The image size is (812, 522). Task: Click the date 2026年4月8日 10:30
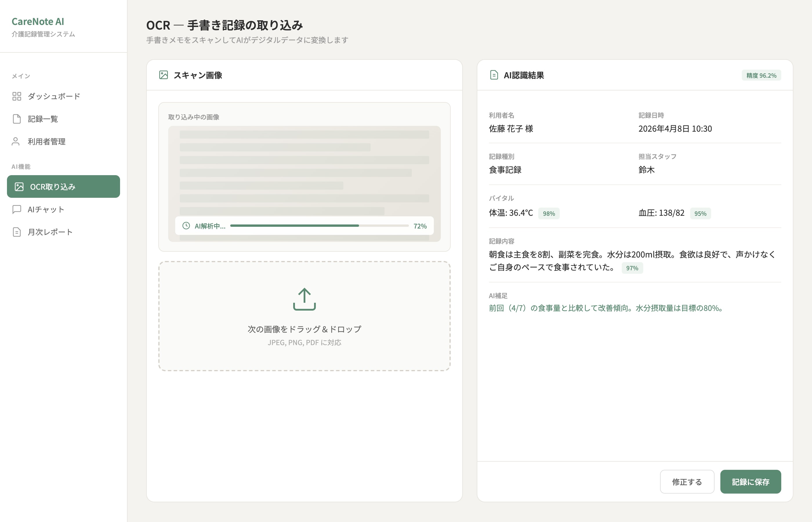[675, 129]
